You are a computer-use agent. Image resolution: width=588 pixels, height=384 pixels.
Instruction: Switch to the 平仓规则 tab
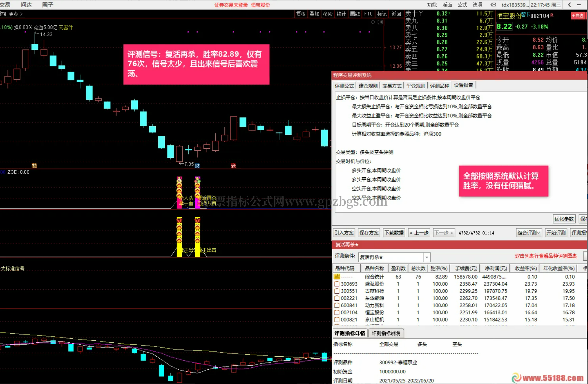(x=416, y=86)
